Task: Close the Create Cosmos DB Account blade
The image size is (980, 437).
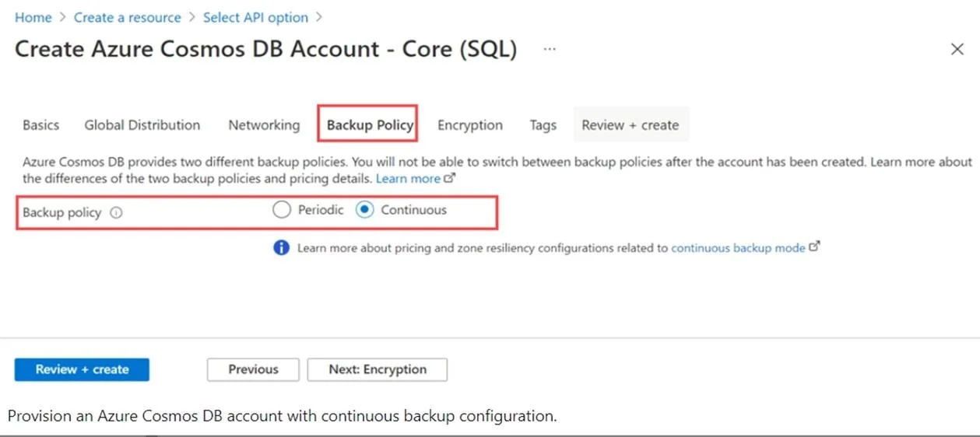Action: [x=957, y=50]
